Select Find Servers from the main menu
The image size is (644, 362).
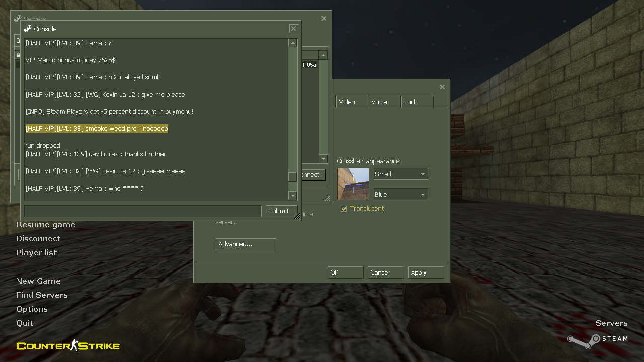click(x=42, y=295)
